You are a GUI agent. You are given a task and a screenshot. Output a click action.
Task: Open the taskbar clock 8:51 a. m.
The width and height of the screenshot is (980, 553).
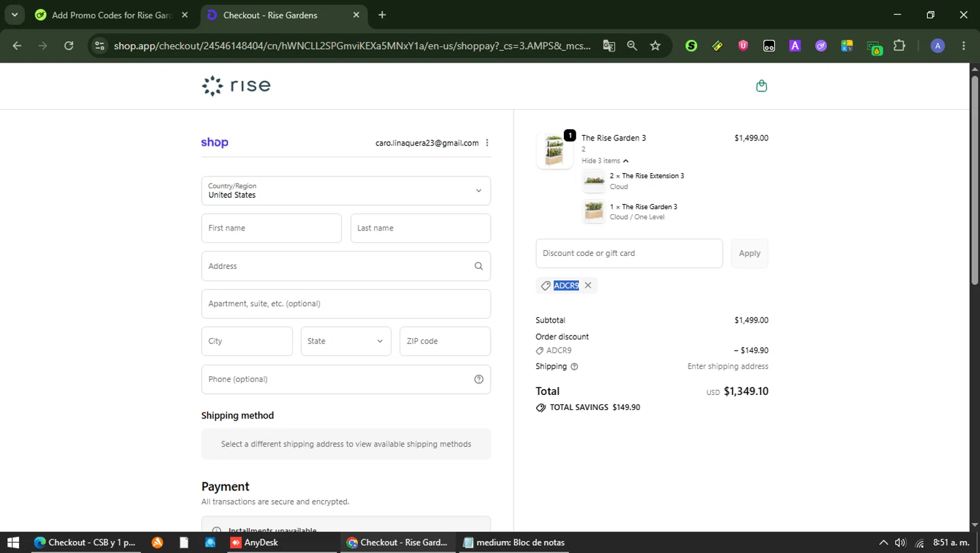coord(951,543)
